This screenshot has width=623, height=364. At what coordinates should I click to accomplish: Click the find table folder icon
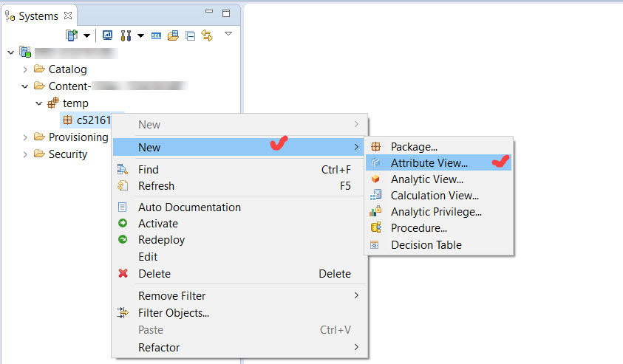[x=173, y=35]
